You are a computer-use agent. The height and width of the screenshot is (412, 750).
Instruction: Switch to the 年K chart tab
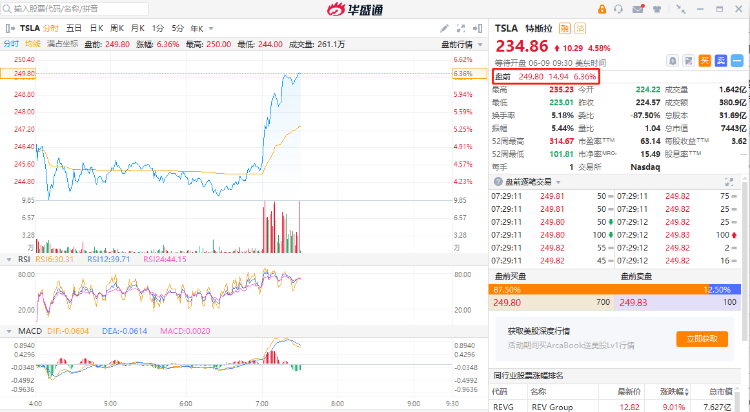click(x=197, y=28)
